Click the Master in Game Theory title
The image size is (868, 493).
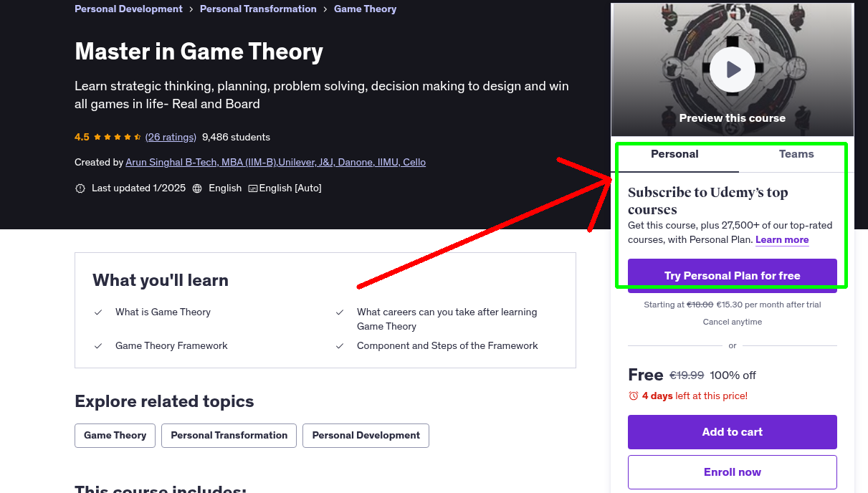point(199,52)
